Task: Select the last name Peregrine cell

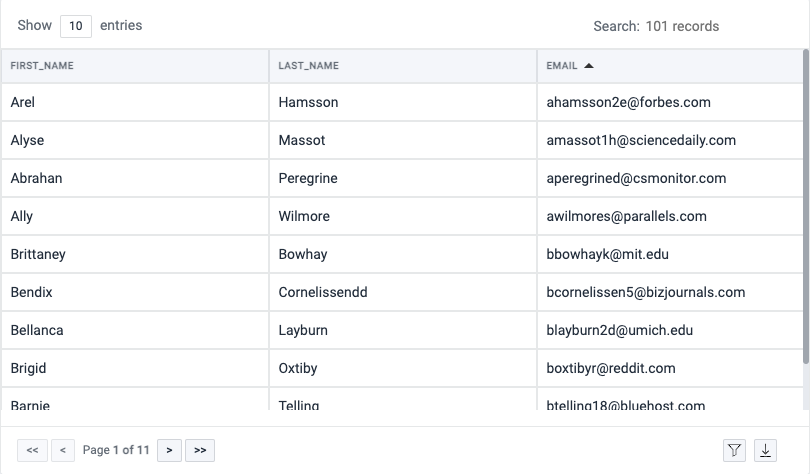Action: pyautogui.click(x=308, y=178)
